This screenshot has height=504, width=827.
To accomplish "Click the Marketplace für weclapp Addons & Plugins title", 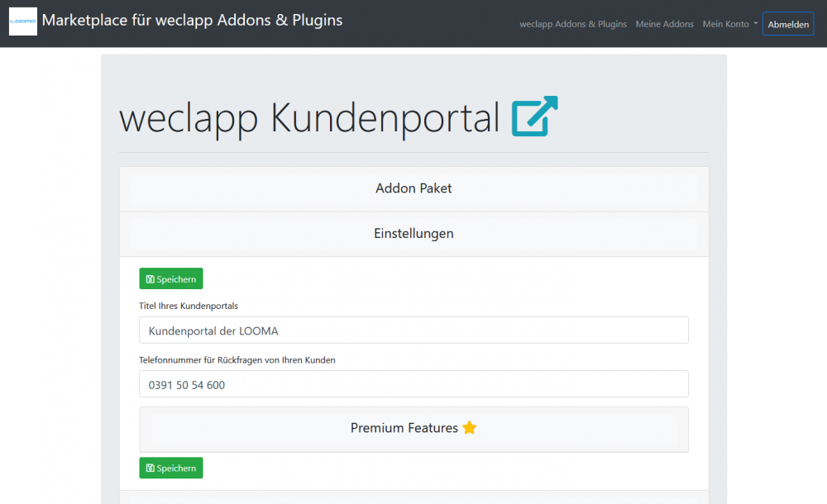I will (192, 20).
